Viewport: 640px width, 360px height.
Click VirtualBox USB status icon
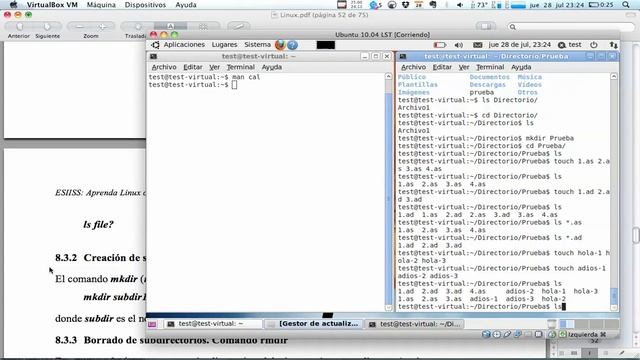[x=507, y=334]
